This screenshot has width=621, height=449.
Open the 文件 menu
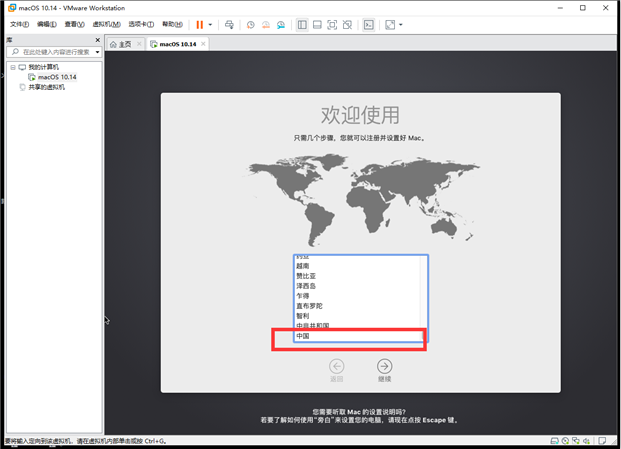pos(19,25)
